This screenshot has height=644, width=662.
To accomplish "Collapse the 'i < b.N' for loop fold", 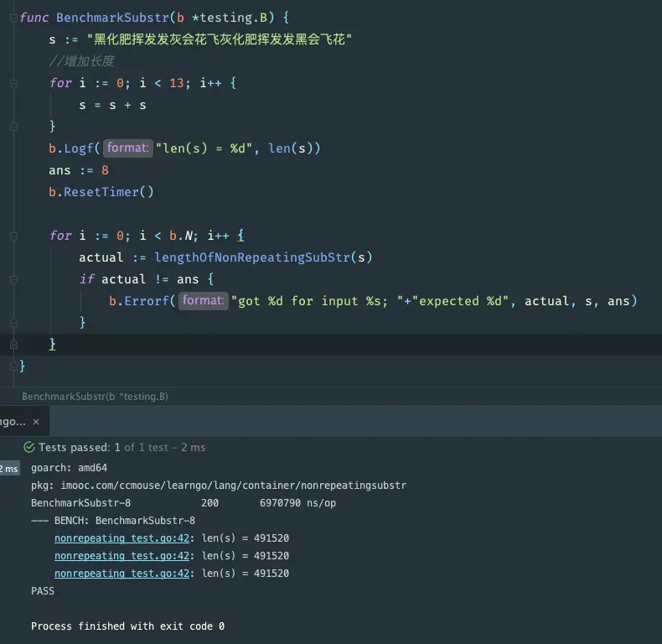I will coord(13,236).
